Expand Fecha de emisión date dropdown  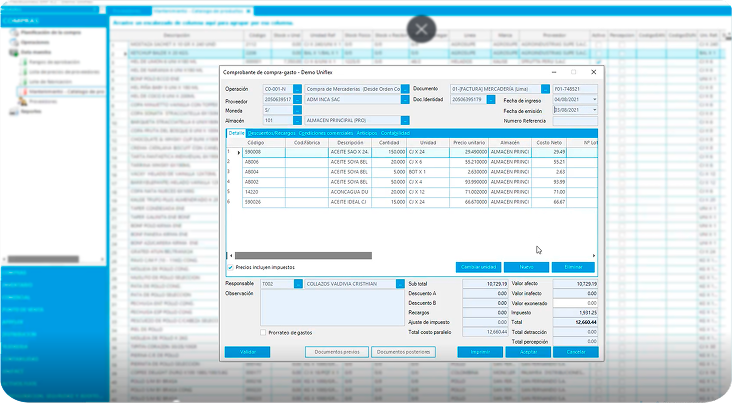click(596, 109)
